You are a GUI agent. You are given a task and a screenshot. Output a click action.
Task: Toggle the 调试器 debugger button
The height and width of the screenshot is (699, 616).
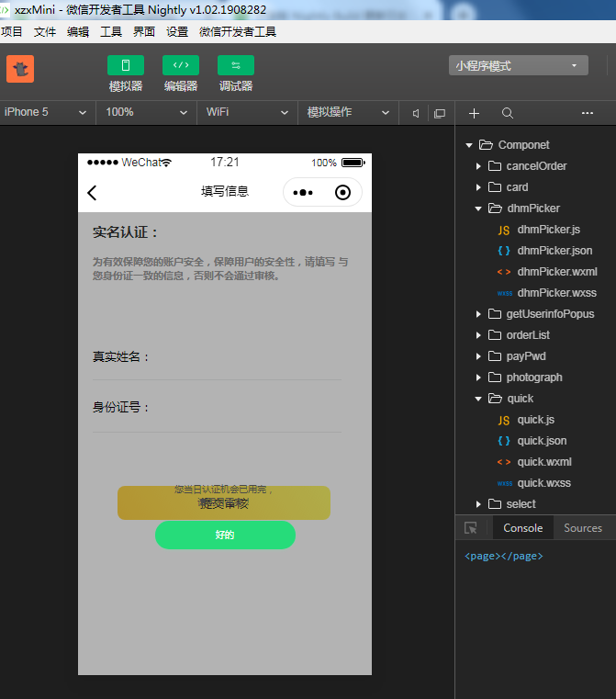click(236, 65)
